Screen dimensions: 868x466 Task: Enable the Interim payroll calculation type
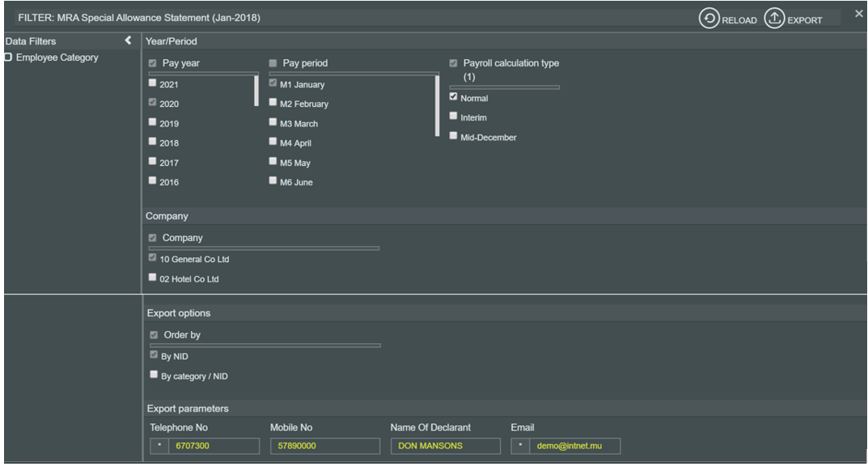click(454, 116)
